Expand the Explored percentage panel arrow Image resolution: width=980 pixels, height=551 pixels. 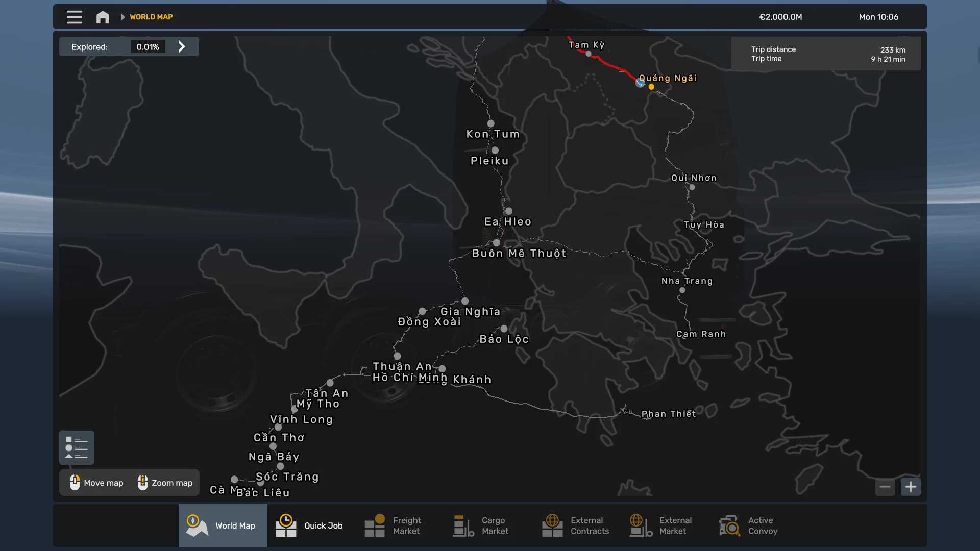[x=182, y=46]
